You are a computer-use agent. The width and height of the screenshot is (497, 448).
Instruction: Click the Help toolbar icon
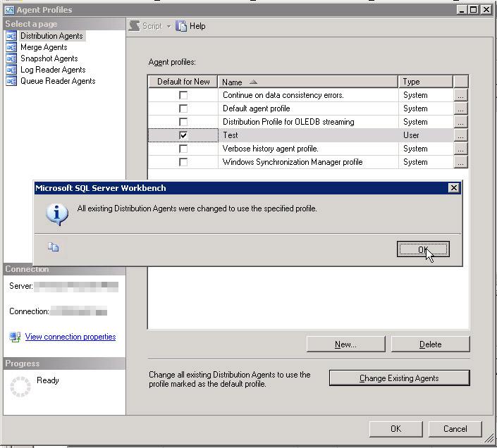[181, 26]
